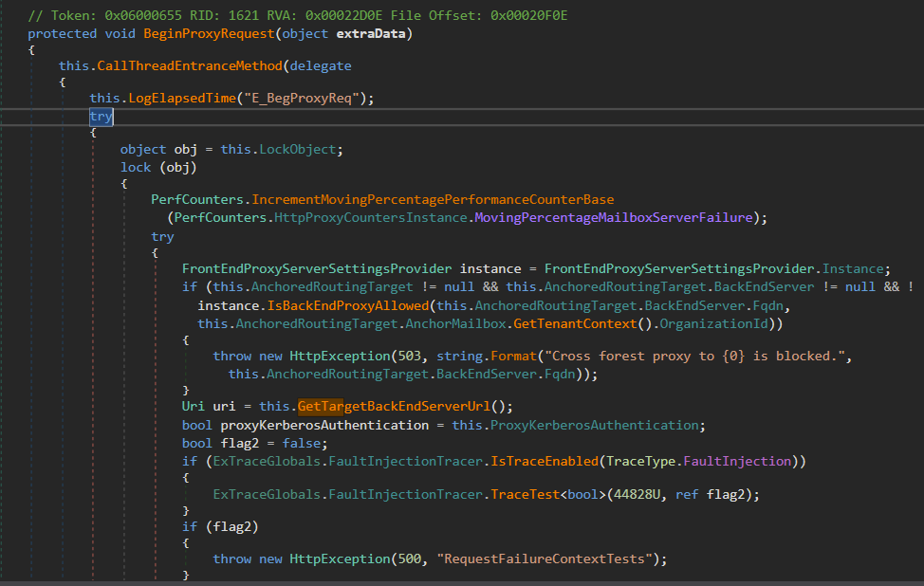The height and width of the screenshot is (586, 924).
Task: Open IncrementMovingPercentagePerformanceCounterBase method
Action: point(434,200)
